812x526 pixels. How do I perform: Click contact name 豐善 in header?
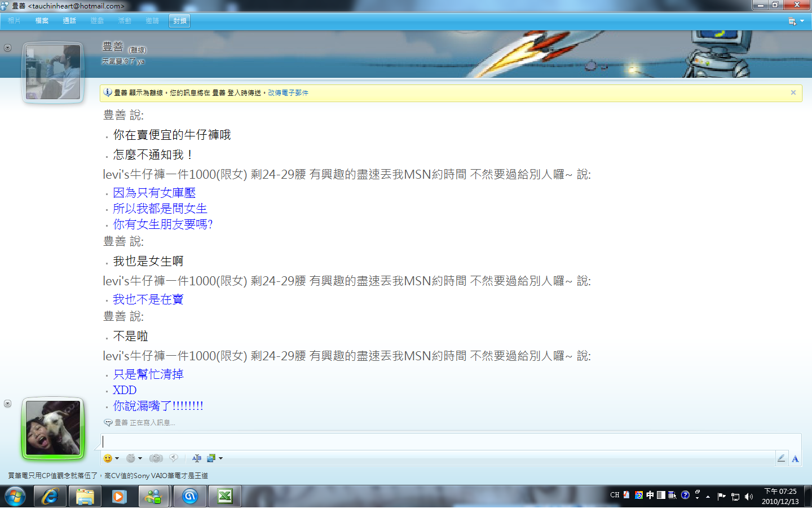113,47
